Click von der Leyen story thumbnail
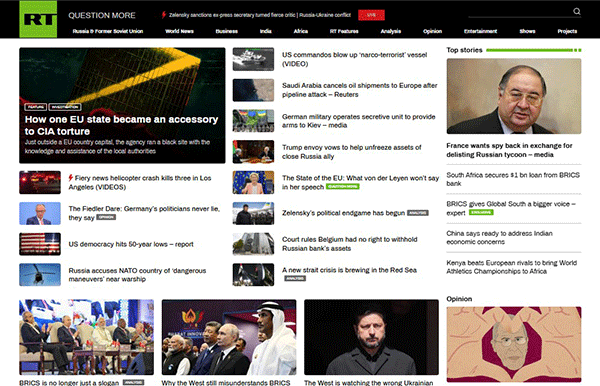Image resolution: width=600 pixels, height=386 pixels. pyautogui.click(x=253, y=182)
